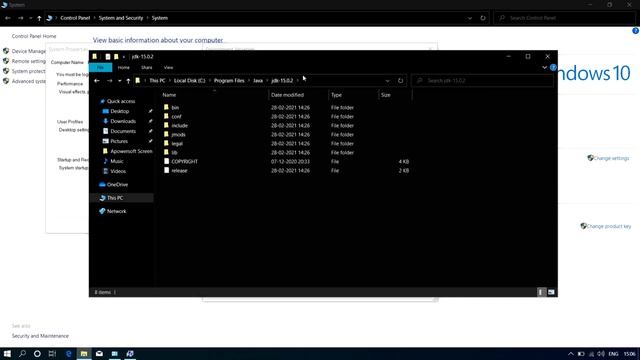Open the File ribbon tab
Screen dimensions: 640x360
[100, 67]
